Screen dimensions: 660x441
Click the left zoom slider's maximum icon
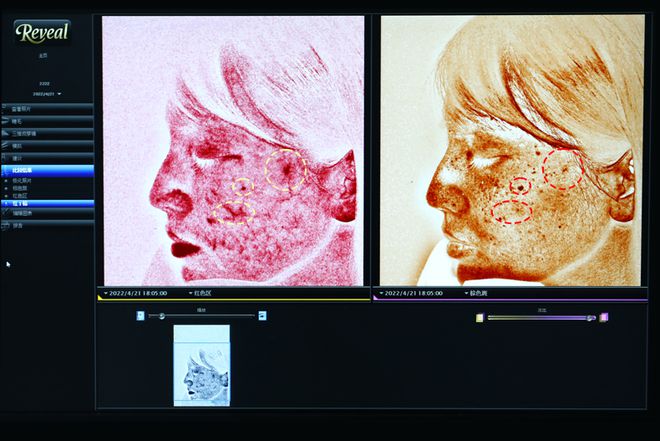(262, 316)
